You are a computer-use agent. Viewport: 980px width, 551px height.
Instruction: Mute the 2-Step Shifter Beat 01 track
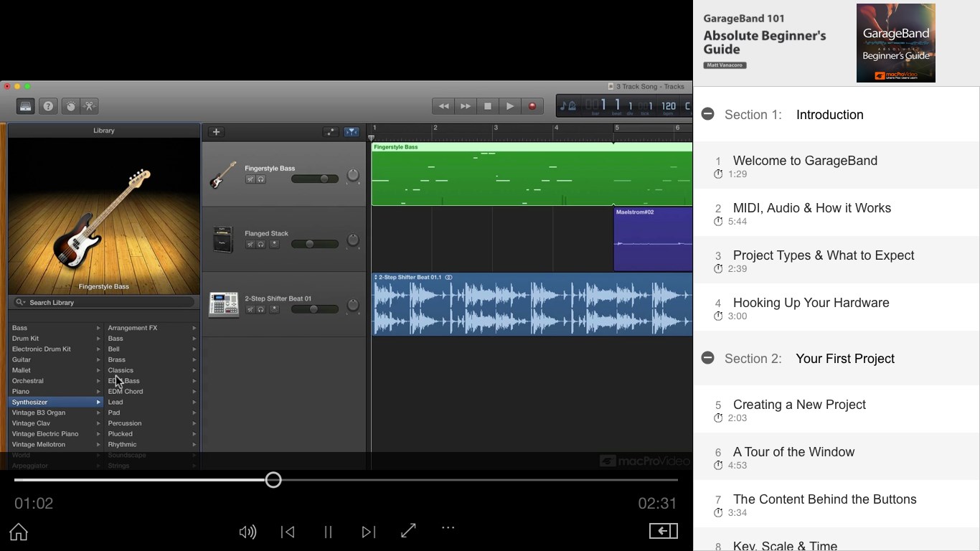point(250,309)
